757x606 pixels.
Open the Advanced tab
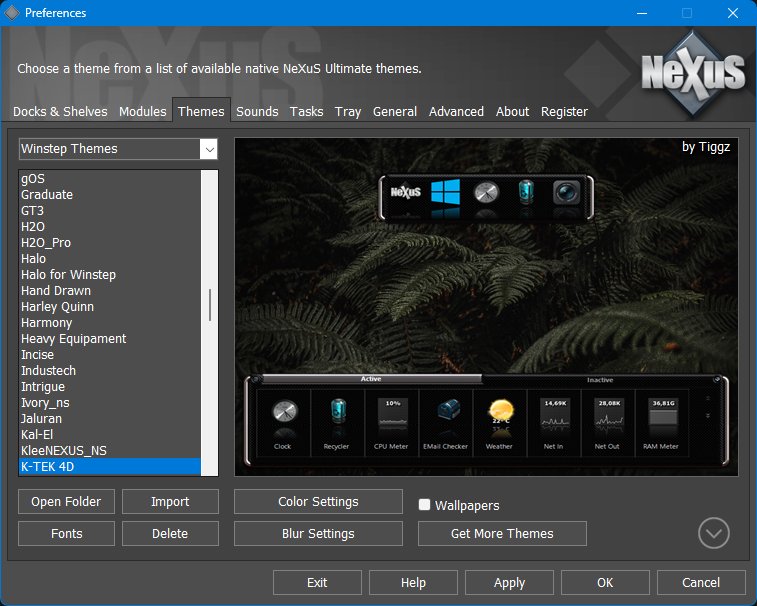tap(456, 112)
